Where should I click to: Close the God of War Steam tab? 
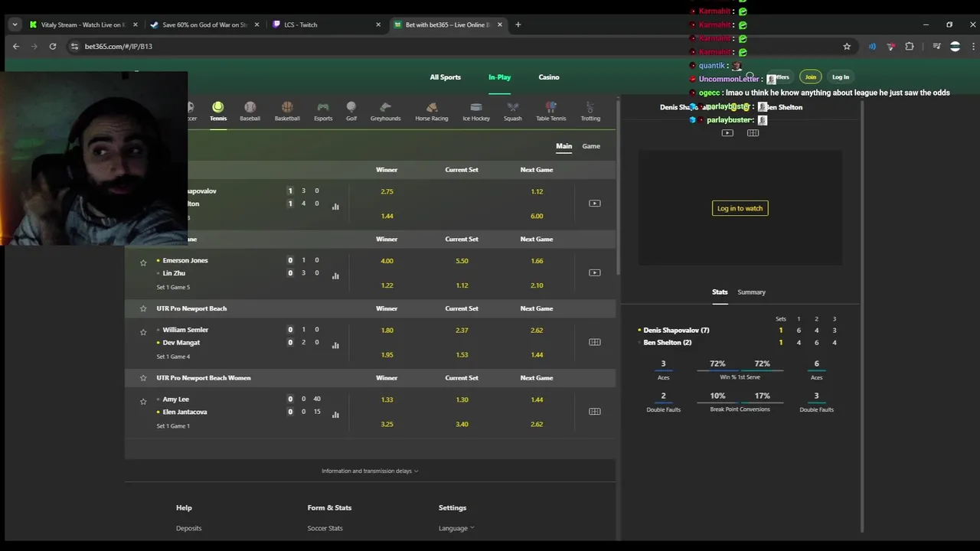click(256, 24)
